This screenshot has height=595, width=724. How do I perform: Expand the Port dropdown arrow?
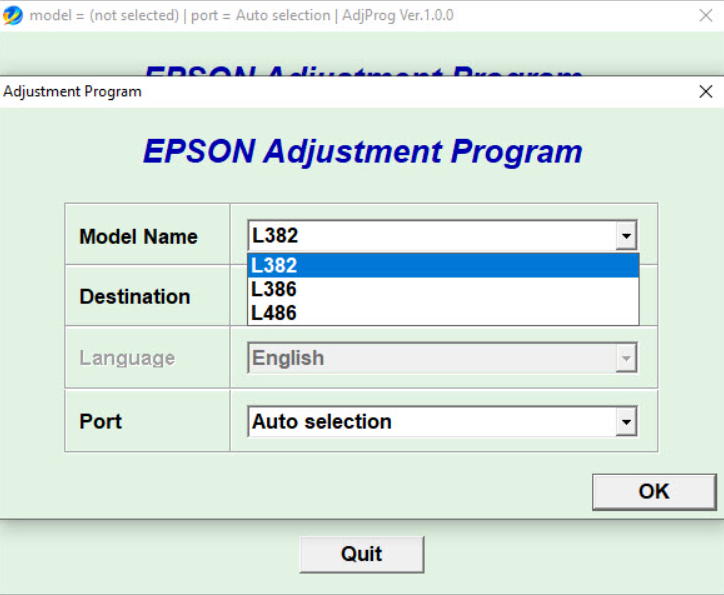coord(626,422)
